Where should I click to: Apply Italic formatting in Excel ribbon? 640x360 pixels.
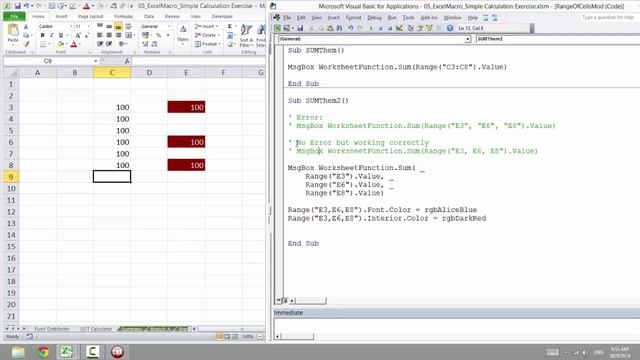[51, 36]
